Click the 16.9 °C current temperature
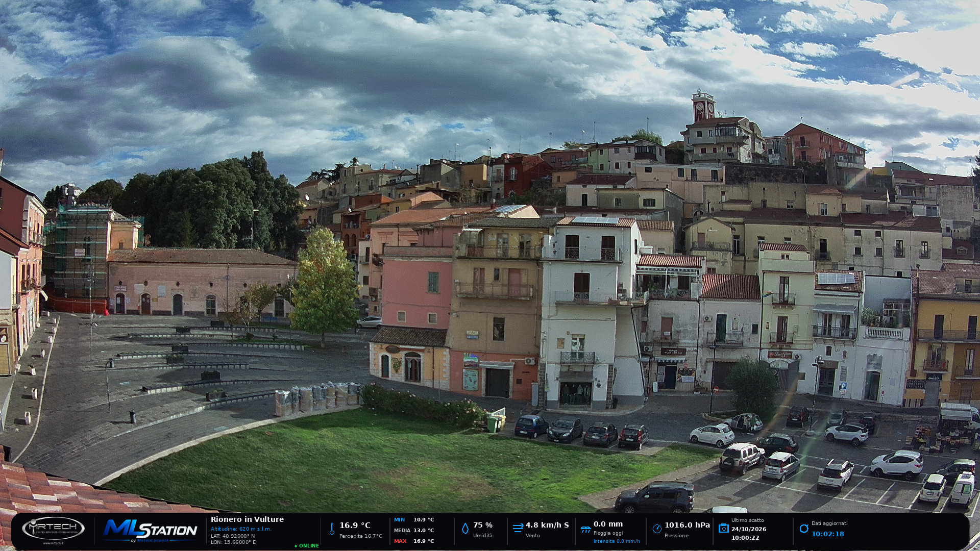This screenshot has height=551, width=980. 355,525
